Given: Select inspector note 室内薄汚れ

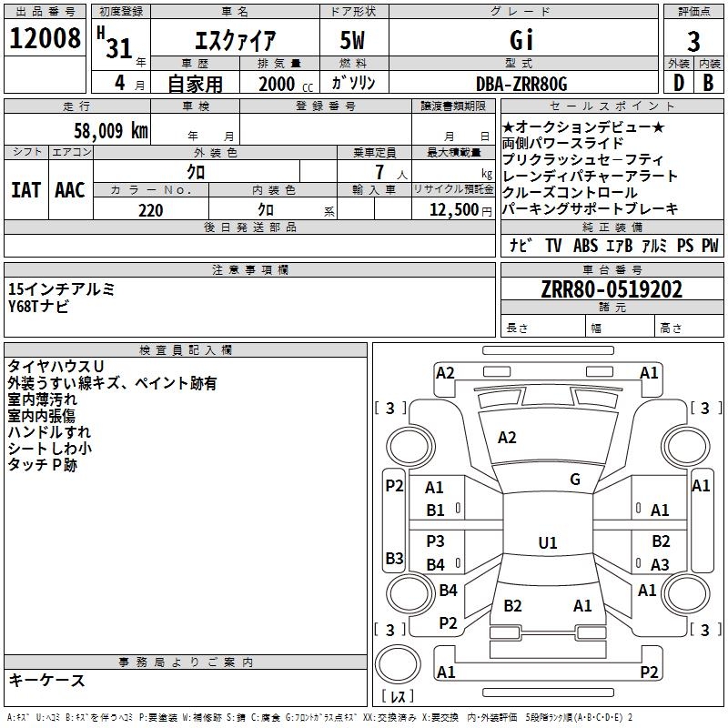Looking at the screenshot, I should [x=42, y=399].
